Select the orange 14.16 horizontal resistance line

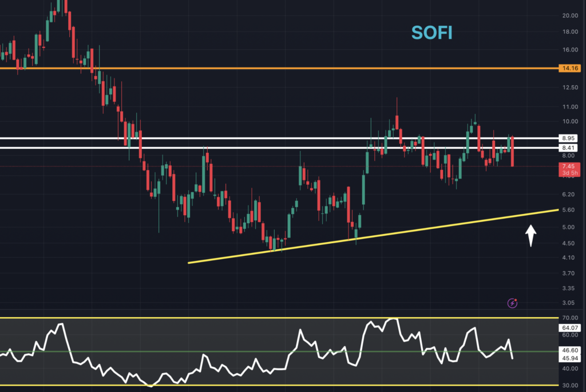click(286, 69)
